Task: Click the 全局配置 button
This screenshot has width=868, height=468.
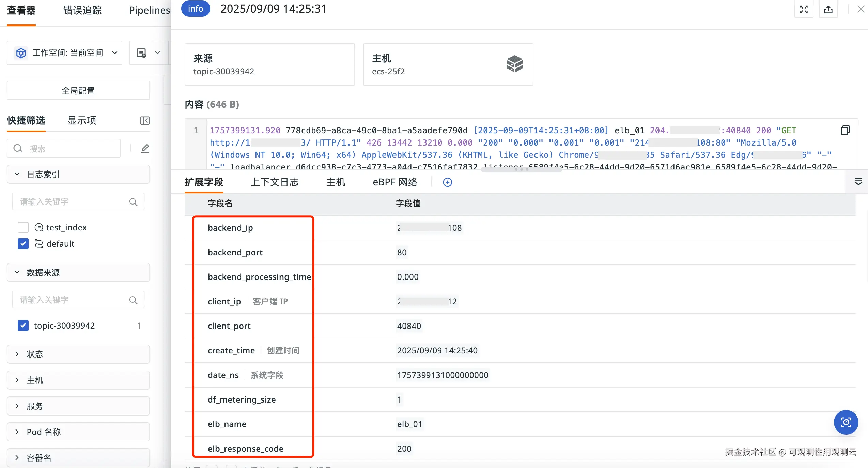Action: (x=78, y=91)
